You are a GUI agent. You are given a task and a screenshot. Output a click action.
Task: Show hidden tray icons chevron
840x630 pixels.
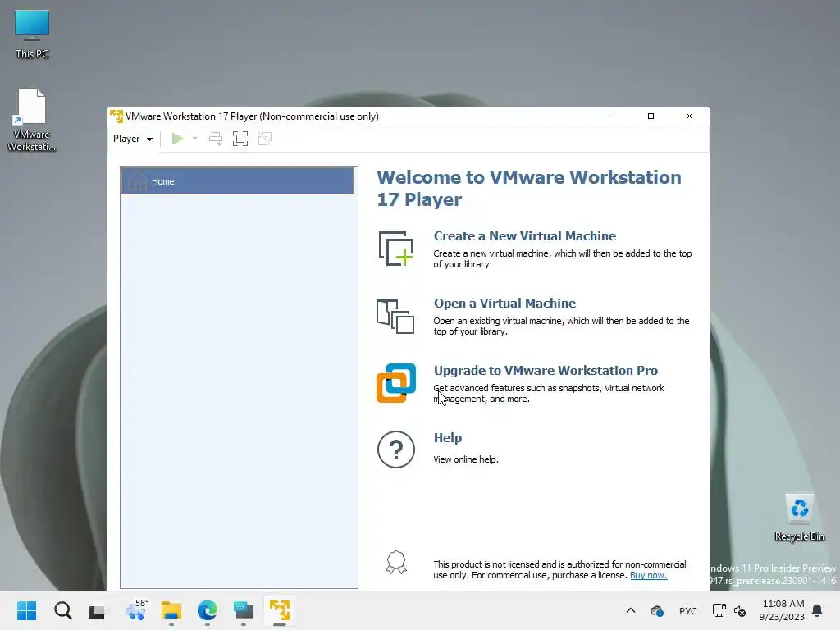click(x=631, y=610)
